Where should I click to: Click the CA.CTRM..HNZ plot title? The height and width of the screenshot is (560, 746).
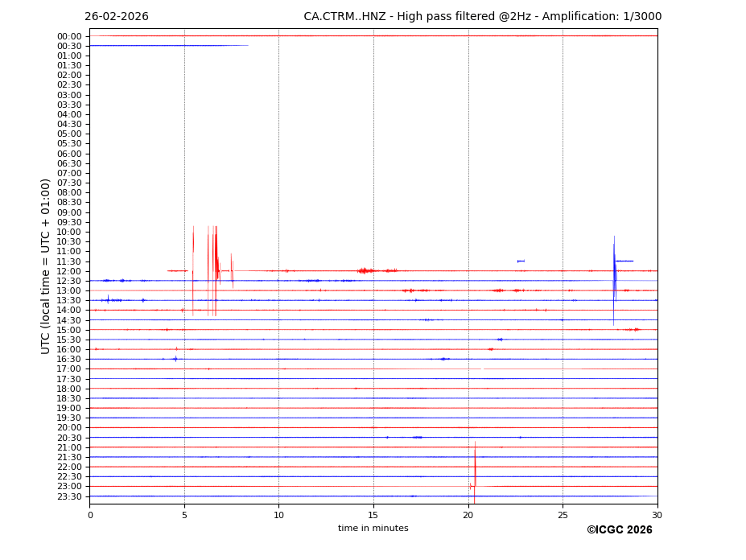(x=482, y=17)
